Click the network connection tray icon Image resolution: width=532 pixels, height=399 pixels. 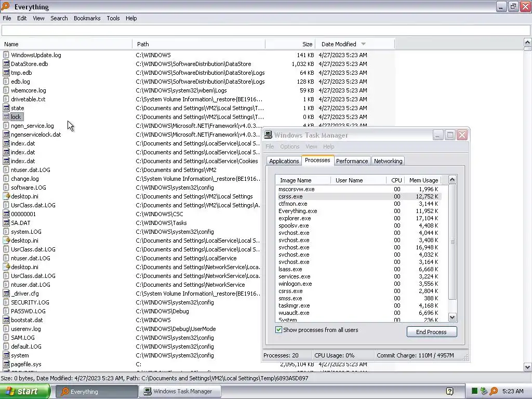pyautogui.click(x=484, y=391)
